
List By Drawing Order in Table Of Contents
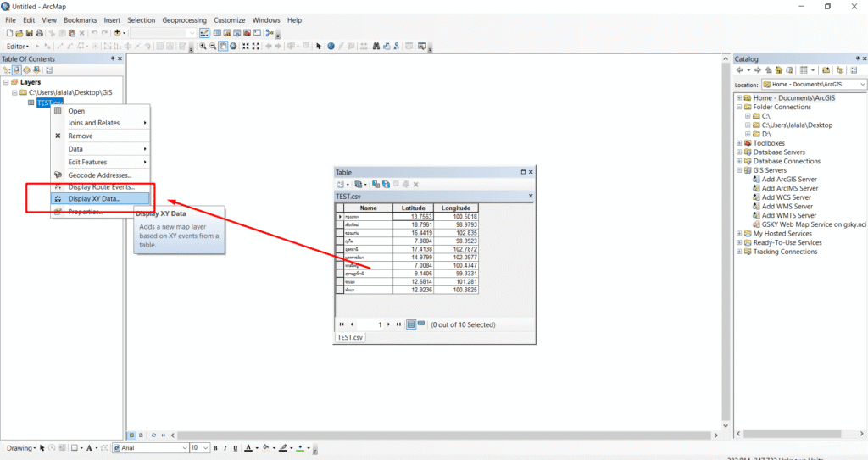(7, 69)
